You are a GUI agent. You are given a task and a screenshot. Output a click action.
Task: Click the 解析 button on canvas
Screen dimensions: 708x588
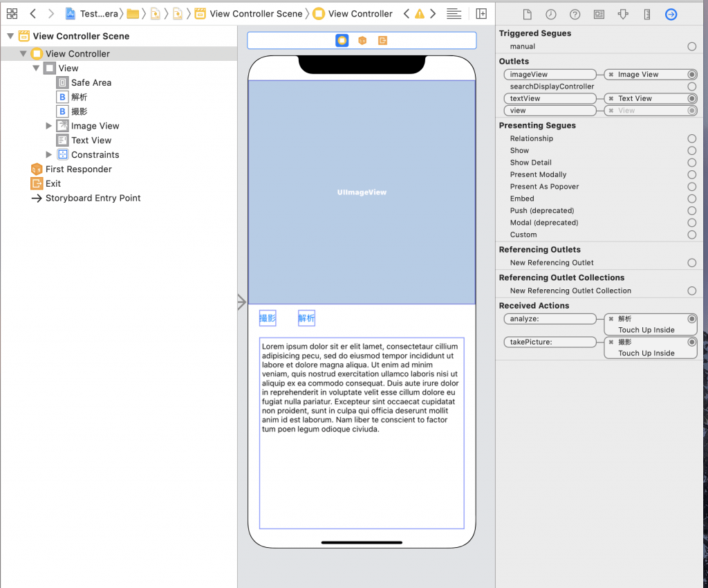click(x=306, y=318)
